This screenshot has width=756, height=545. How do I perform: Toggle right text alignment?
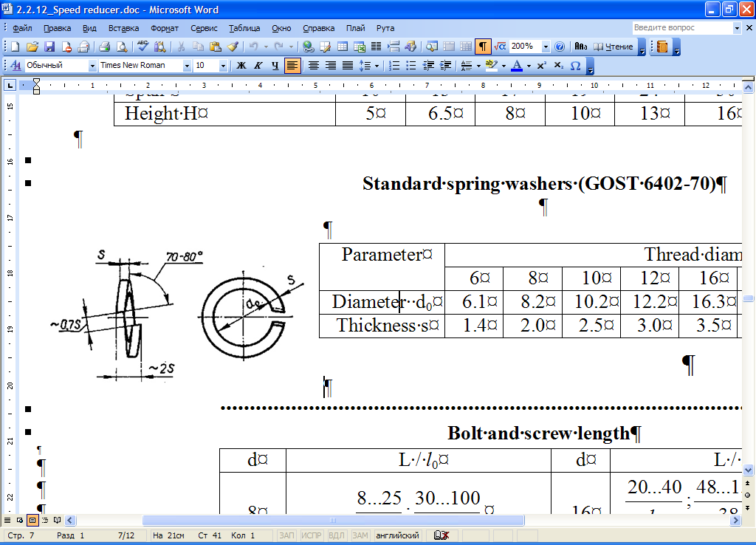[330, 66]
